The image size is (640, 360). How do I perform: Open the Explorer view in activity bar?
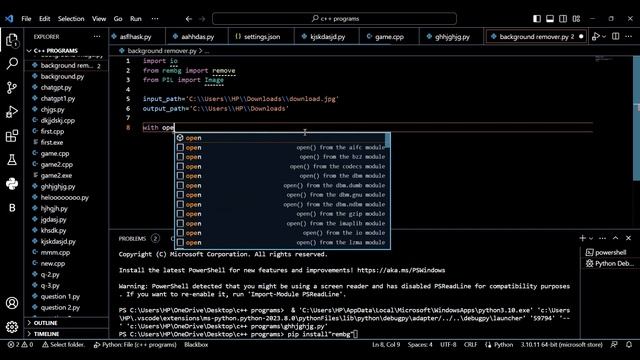[12, 40]
